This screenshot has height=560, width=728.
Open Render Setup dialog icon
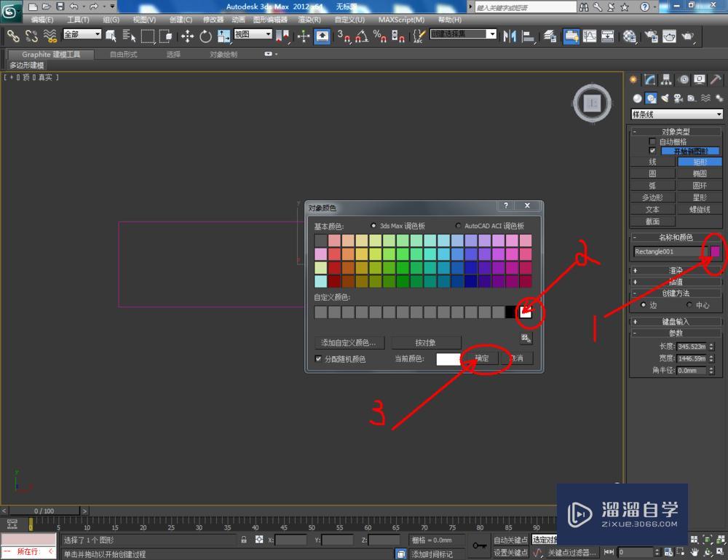coord(651,36)
